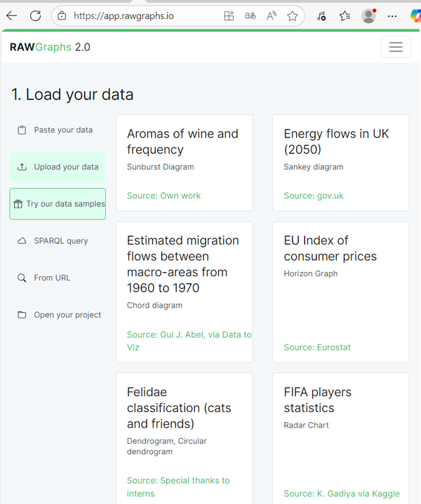Click the cloud icon for SPARQL query
The image size is (421, 504).
(x=22, y=240)
